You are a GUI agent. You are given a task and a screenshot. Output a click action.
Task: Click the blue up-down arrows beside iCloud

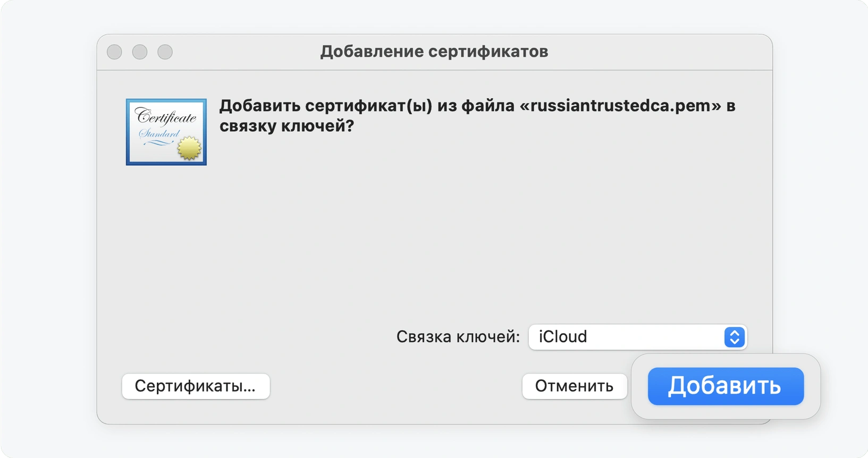[735, 337]
